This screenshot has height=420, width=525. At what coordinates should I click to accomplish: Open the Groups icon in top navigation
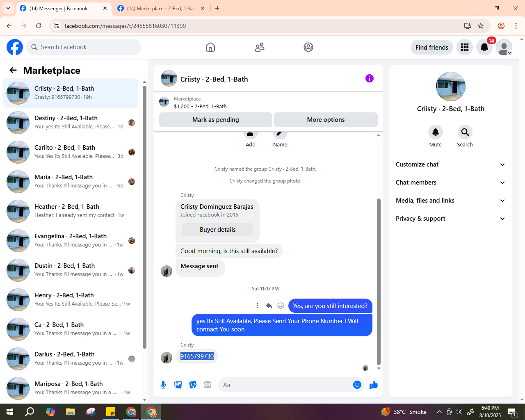(308, 47)
